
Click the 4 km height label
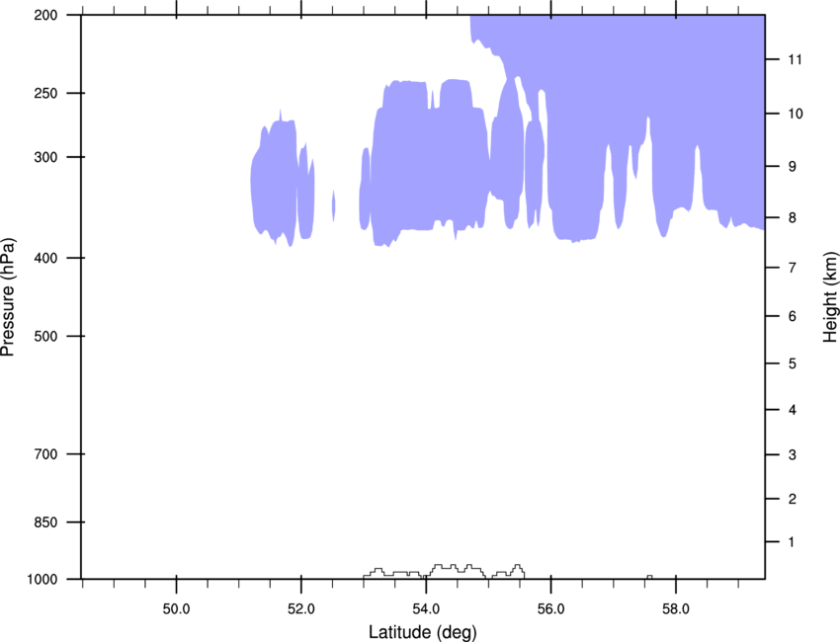(793, 410)
